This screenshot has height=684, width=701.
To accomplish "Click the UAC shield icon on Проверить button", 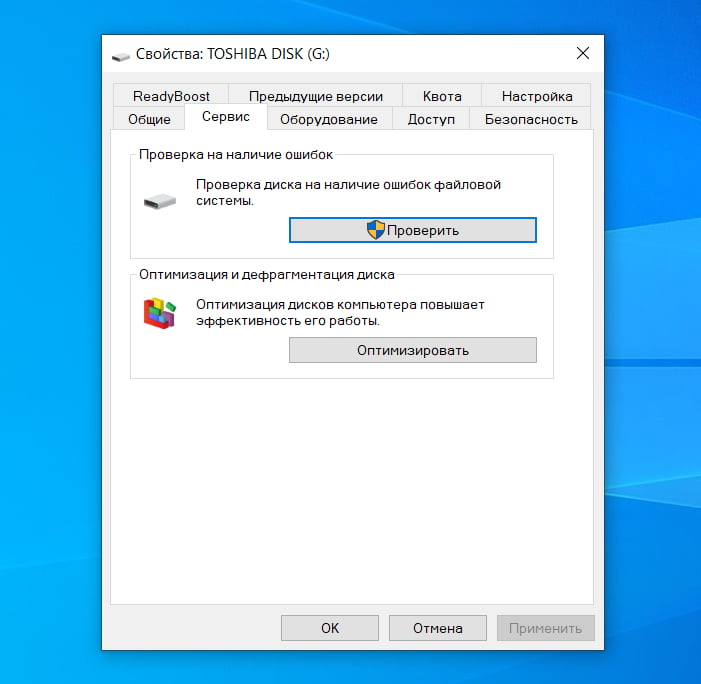I will pos(376,230).
